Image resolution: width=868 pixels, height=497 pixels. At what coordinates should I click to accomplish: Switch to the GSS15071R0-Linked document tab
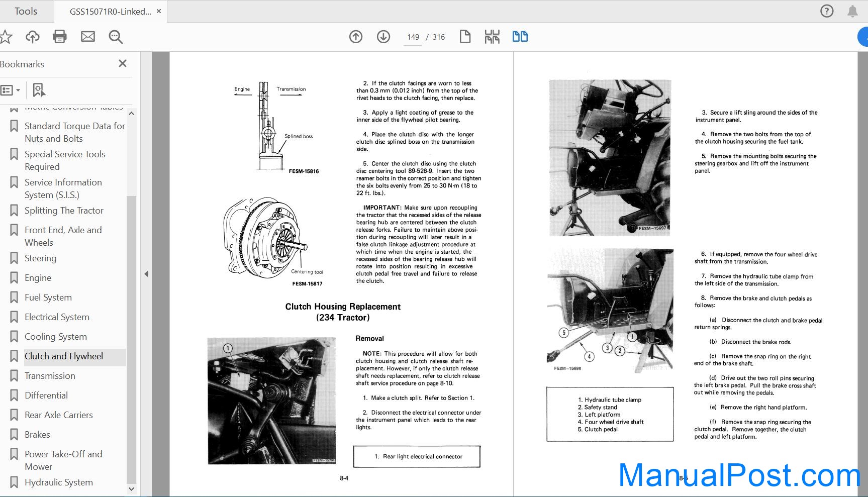click(x=110, y=11)
